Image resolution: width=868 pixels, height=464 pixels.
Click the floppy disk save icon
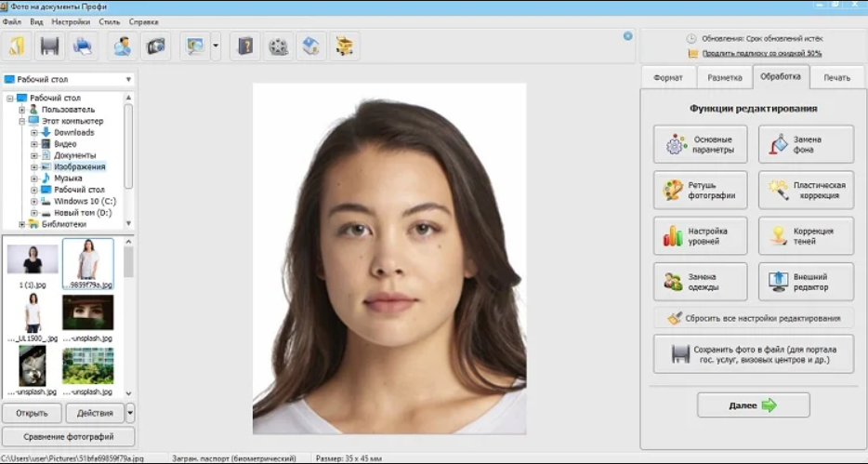click(x=50, y=45)
